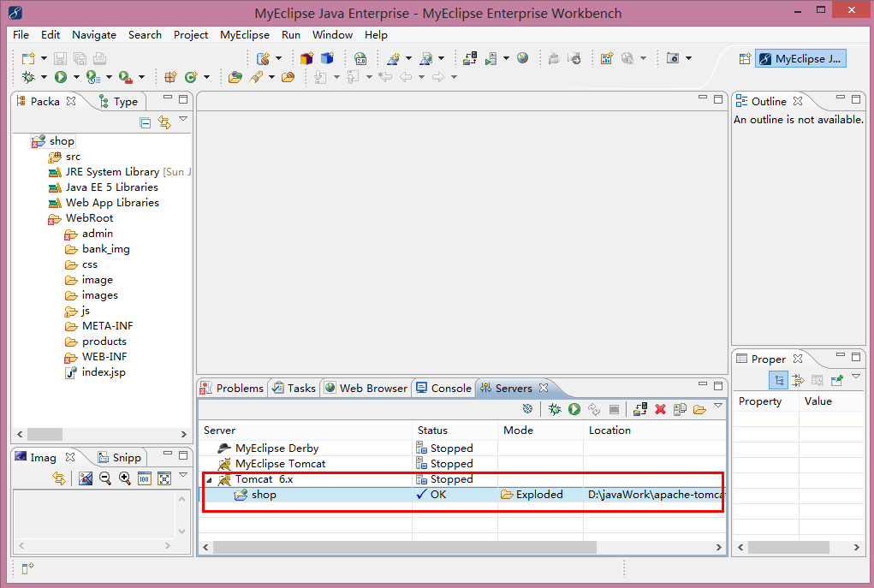Switch to the Console tab

pyautogui.click(x=443, y=388)
